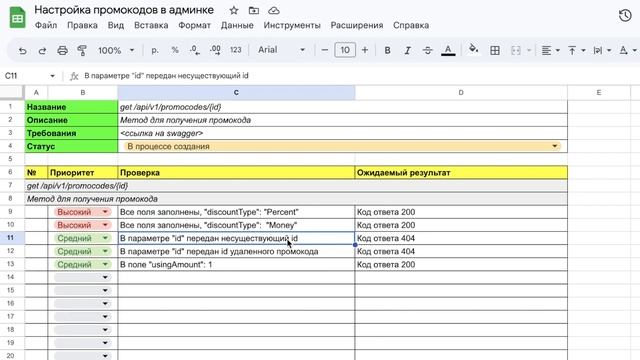Click the name box showing C11
The image size is (640, 360).
[29, 76]
